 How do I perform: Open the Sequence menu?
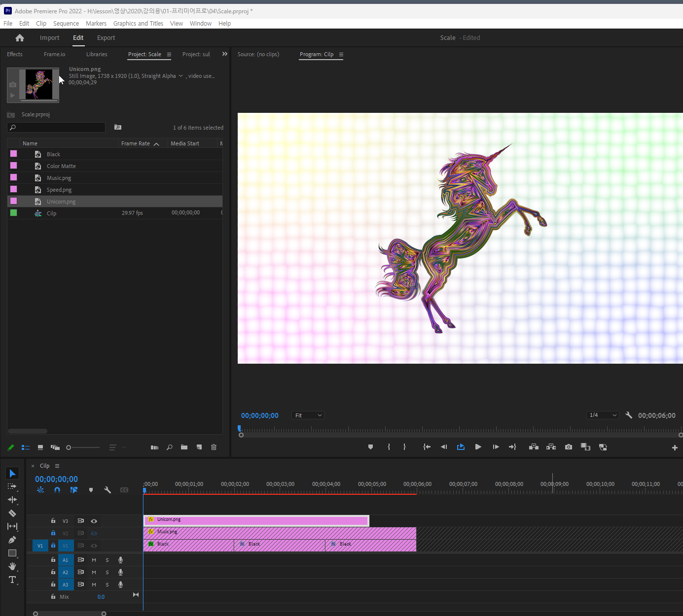(66, 24)
